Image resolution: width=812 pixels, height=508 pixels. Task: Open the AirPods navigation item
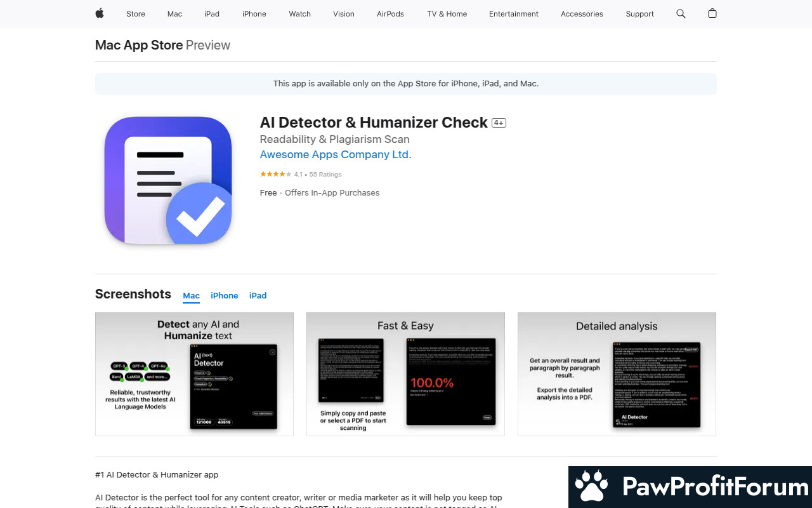[x=390, y=14]
